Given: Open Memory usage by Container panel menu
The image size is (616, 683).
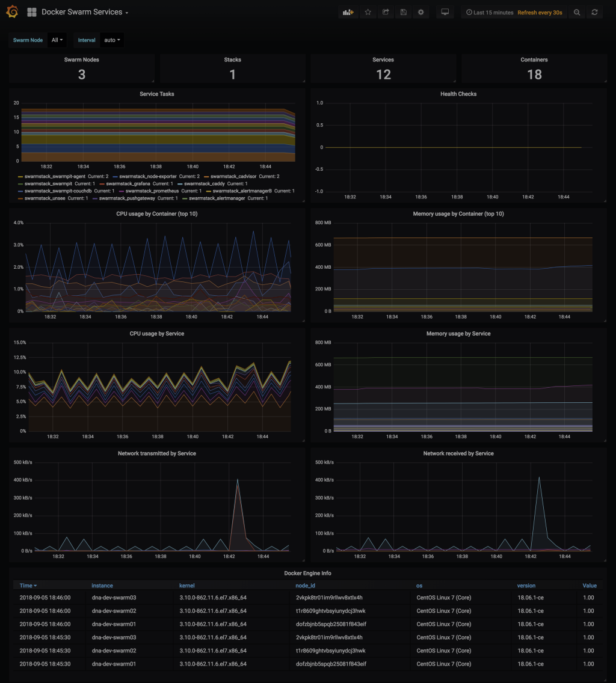Looking at the screenshot, I should 458,214.
